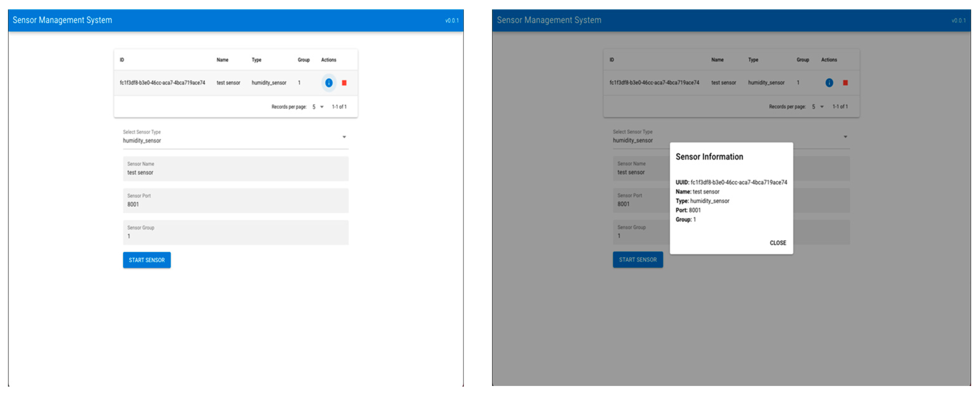The width and height of the screenshot is (980, 396).
Task: Click the blue info icon in left table
Action: click(329, 83)
